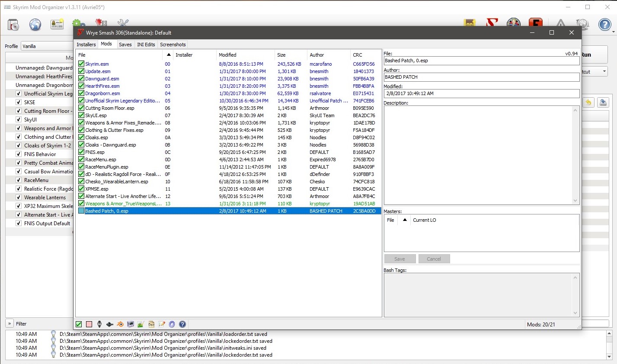Open Wrye Smash settings gear icon

(172, 324)
